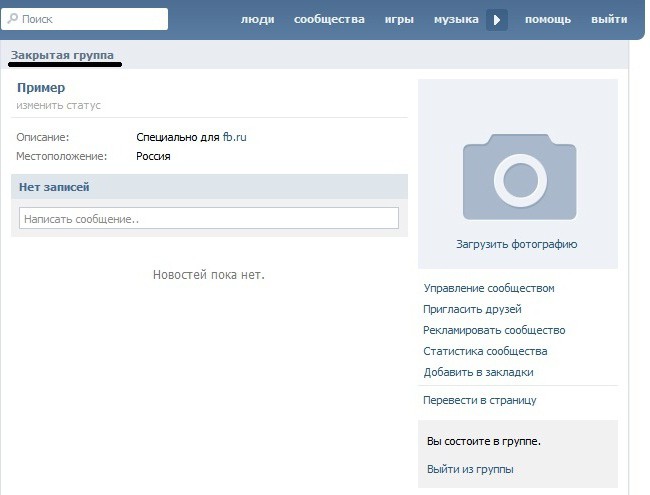The width and height of the screenshot is (650, 495).
Task: Click Добавить в закладки
Action: pyautogui.click(x=478, y=372)
